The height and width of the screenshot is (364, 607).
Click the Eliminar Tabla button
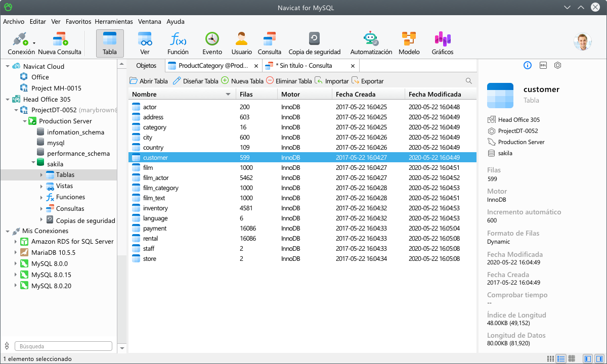point(289,81)
